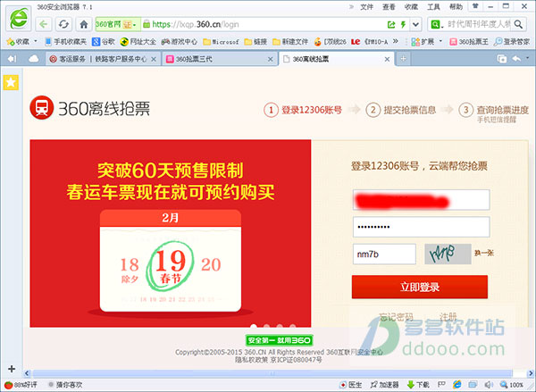536x392 pixels.
Task: Open the 手机收藏夹 bookmark
Action: point(65,42)
